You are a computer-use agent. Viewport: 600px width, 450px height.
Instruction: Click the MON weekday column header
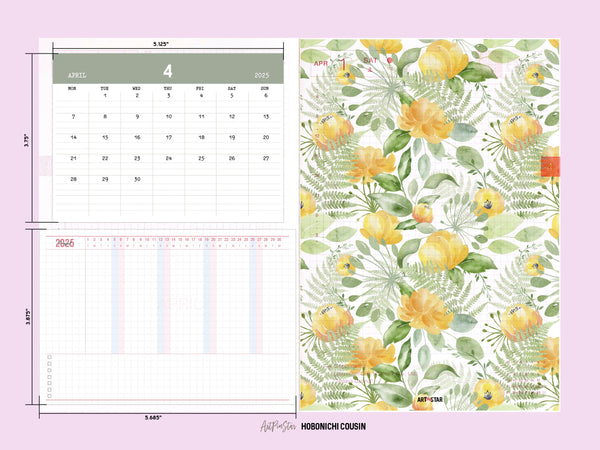point(71,88)
